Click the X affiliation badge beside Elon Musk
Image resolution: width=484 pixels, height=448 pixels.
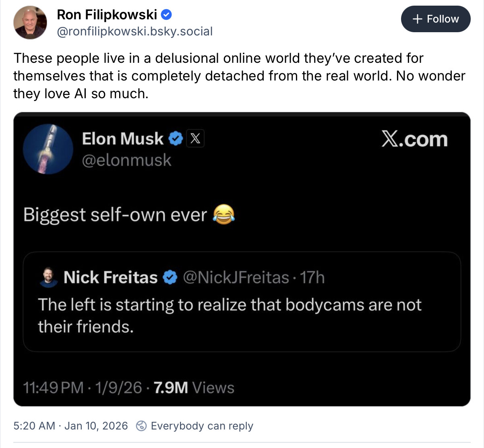[195, 139]
